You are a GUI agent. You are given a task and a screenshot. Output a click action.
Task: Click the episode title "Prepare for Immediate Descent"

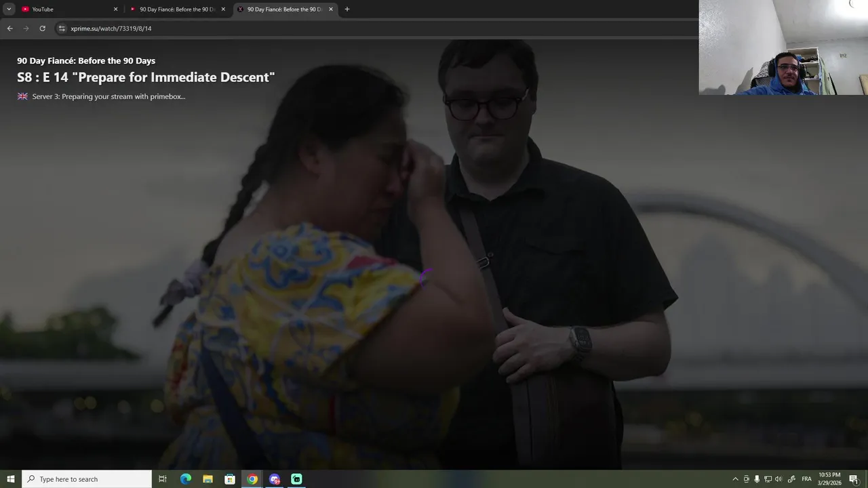(x=173, y=77)
